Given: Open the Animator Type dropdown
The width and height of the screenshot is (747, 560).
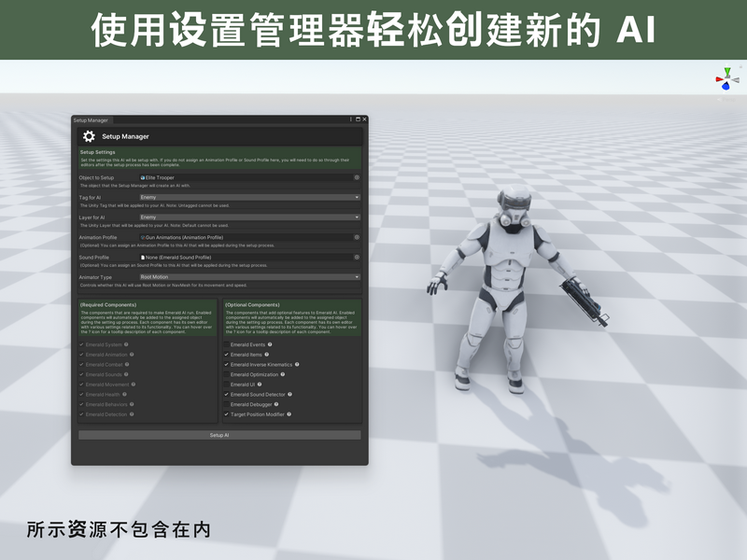Looking at the screenshot, I should tap(249, 276).
